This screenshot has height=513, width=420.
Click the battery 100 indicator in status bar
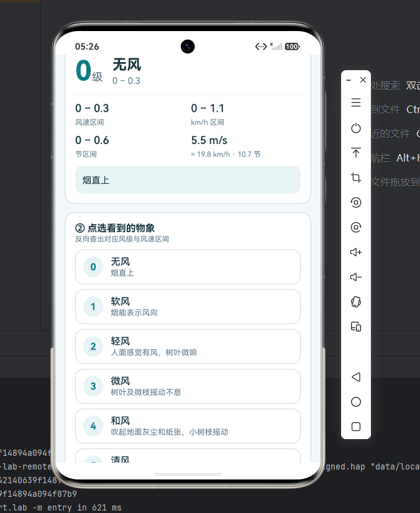coord(292,47)
